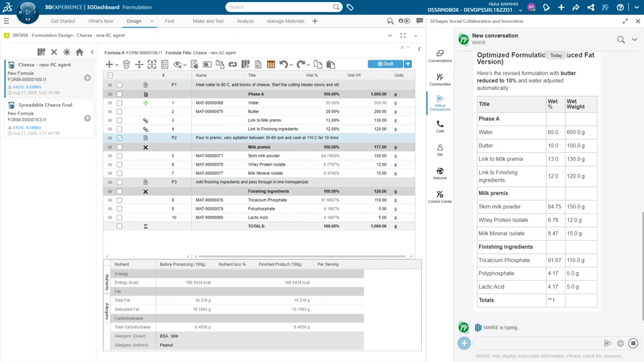
Task: Search within the MARIE conversation
Action: coord(621,40)
